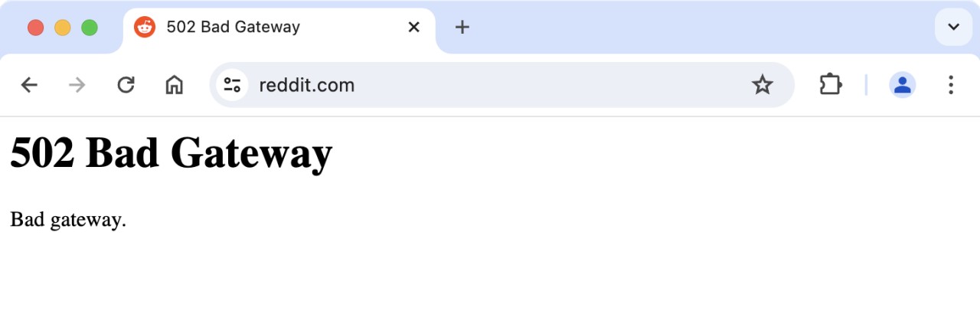Maximize the window with green button
This screenshot has width=980, height=311.
click(90, 28)
